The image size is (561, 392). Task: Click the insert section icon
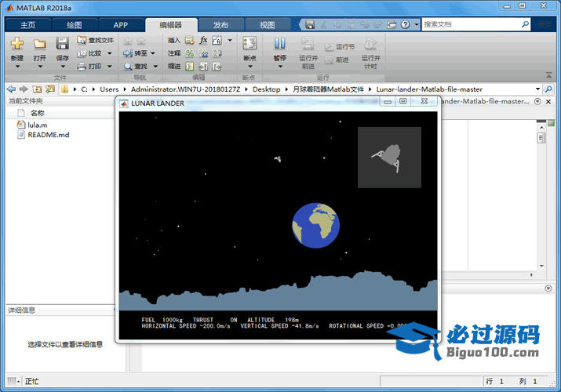pyautogui.click(x=190, y=40)
